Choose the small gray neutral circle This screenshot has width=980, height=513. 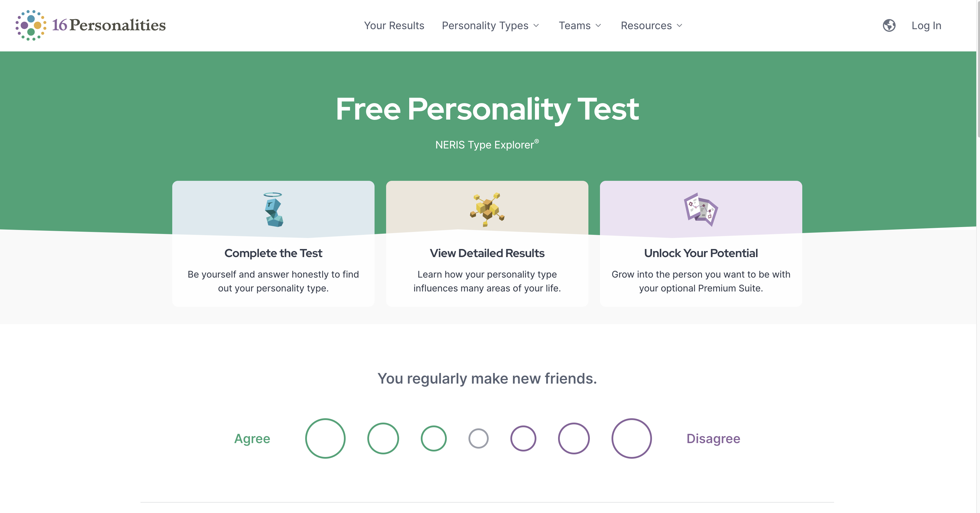[x=478, y=438]
